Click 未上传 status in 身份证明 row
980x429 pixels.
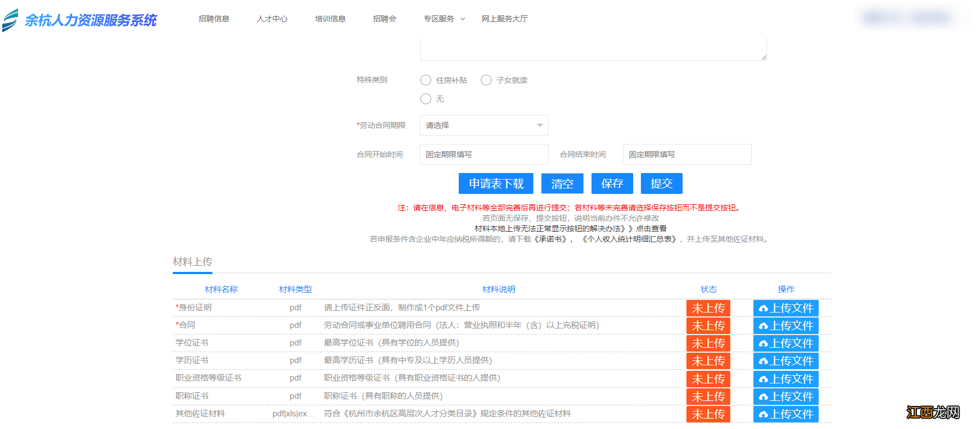pyautogui.click(x=708, y=308)
